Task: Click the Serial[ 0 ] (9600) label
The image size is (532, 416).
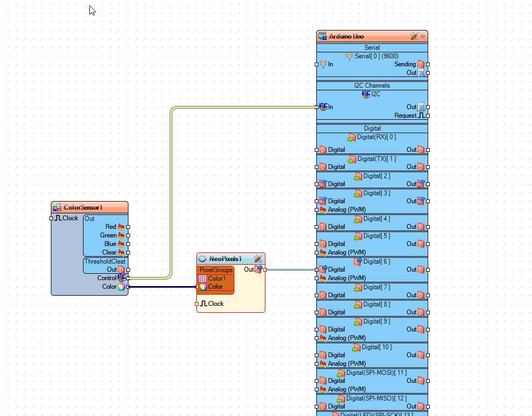Action: tap(376, 56)
